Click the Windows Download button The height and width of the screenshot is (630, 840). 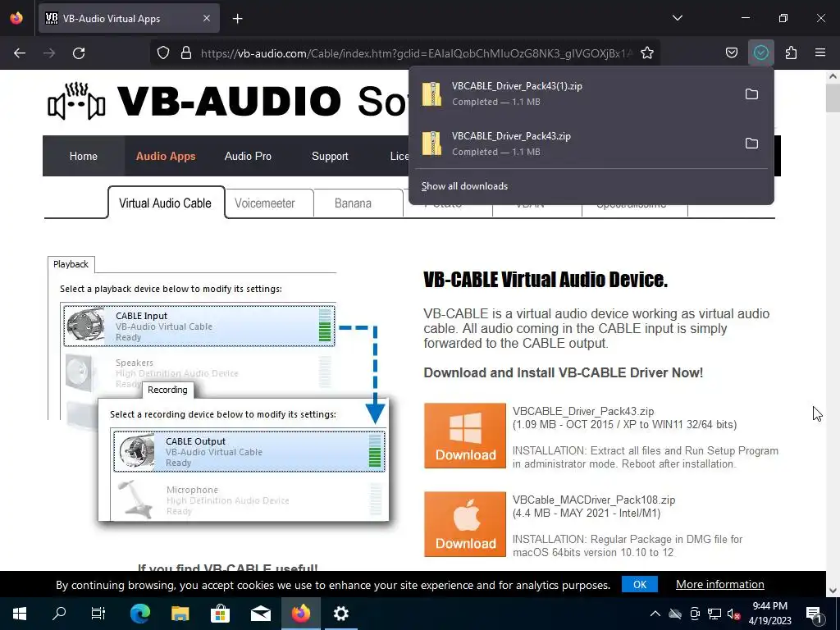[x=465, y=436]
